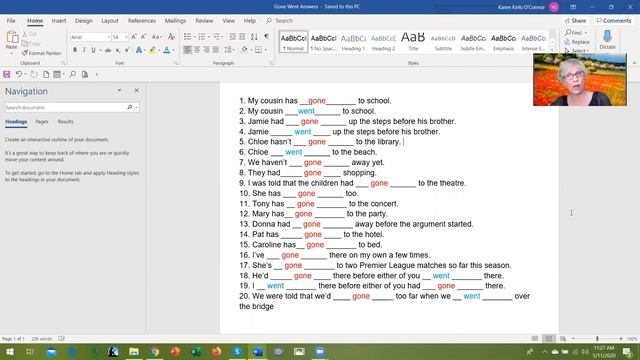Open Windows Start menu
The width and height of the screenshot is (640, 360).
pos(10,351)
